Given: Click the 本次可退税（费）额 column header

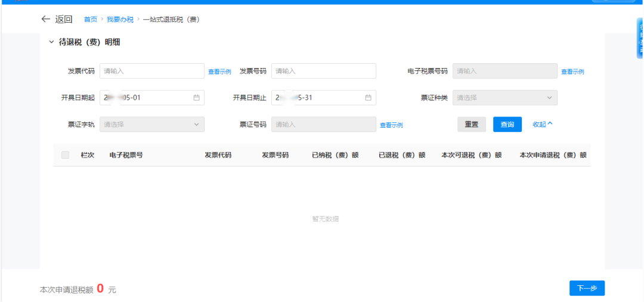Looking at the screenshot, I should pyautogui.click(x=472, y=155).
